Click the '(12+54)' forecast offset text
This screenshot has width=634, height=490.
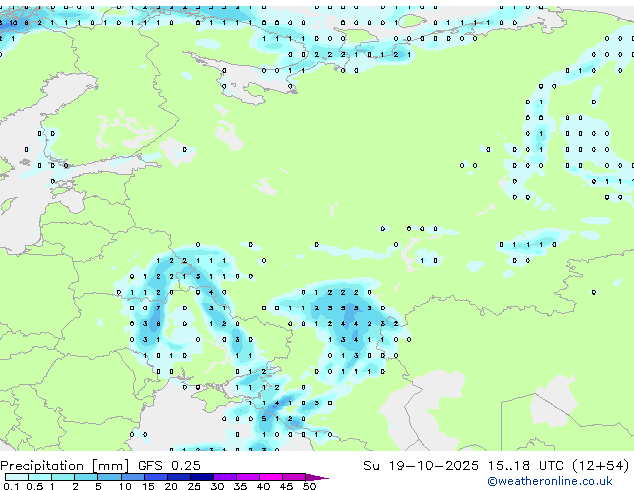pyautogui.click(x=601, y=466)
